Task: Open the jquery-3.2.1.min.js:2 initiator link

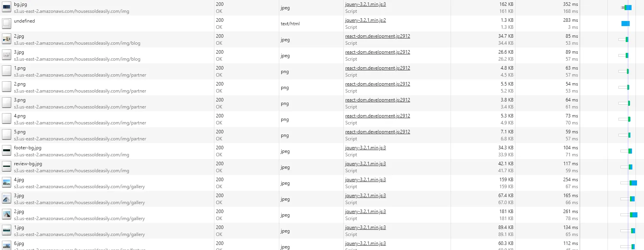Action: click(x=366, y=20)
